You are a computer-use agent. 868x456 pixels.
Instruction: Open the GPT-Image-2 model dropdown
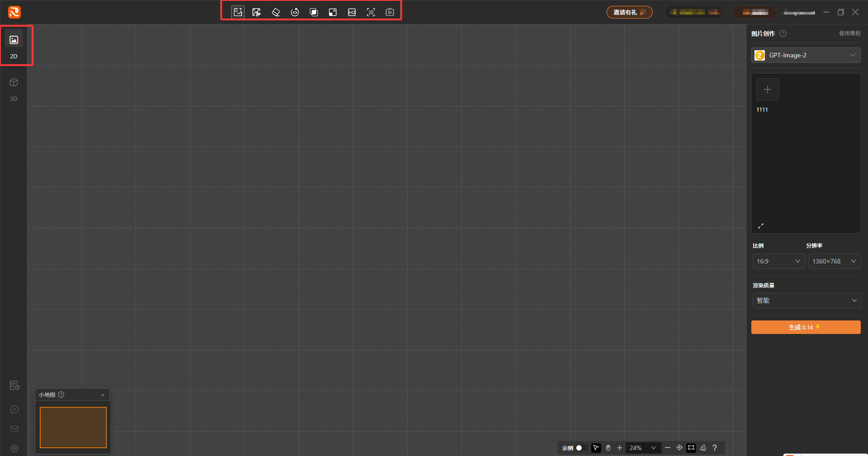point(806,55)
